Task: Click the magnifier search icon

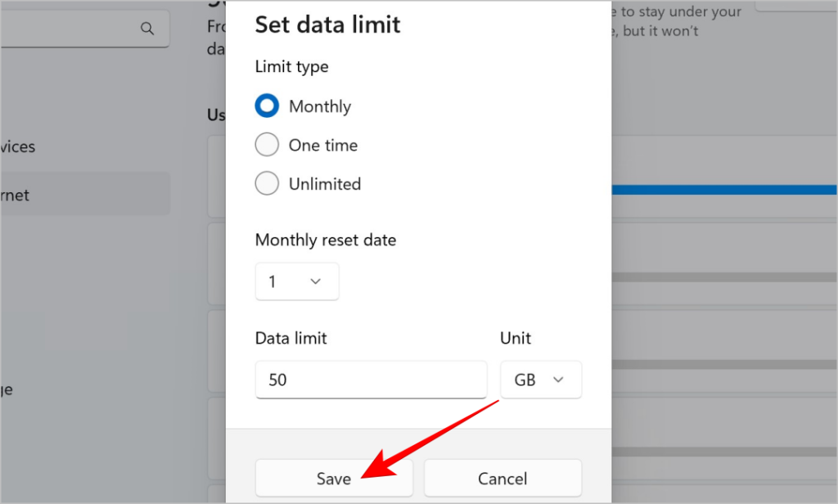Action: click(x=147, y=29)
